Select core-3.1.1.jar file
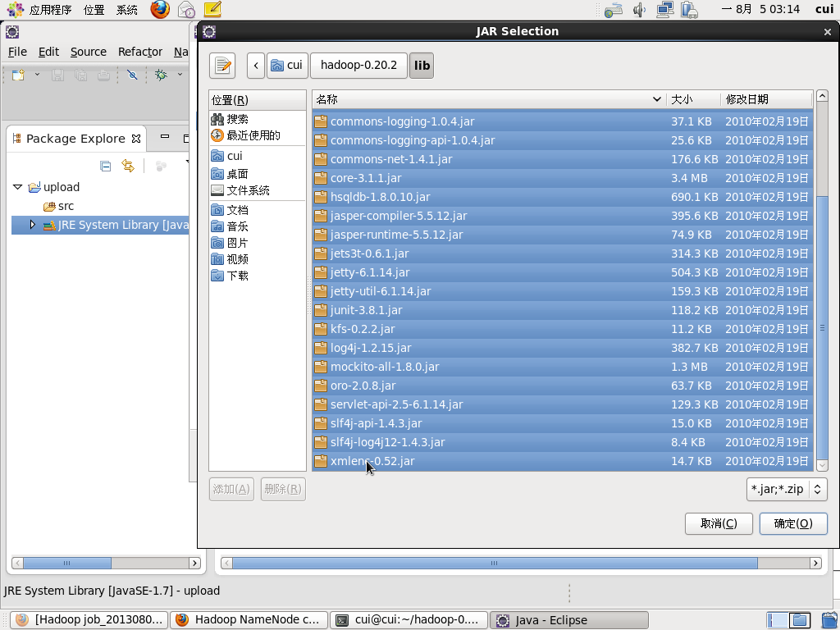Viewport: 840px width, 630px height. pos(563,178)
